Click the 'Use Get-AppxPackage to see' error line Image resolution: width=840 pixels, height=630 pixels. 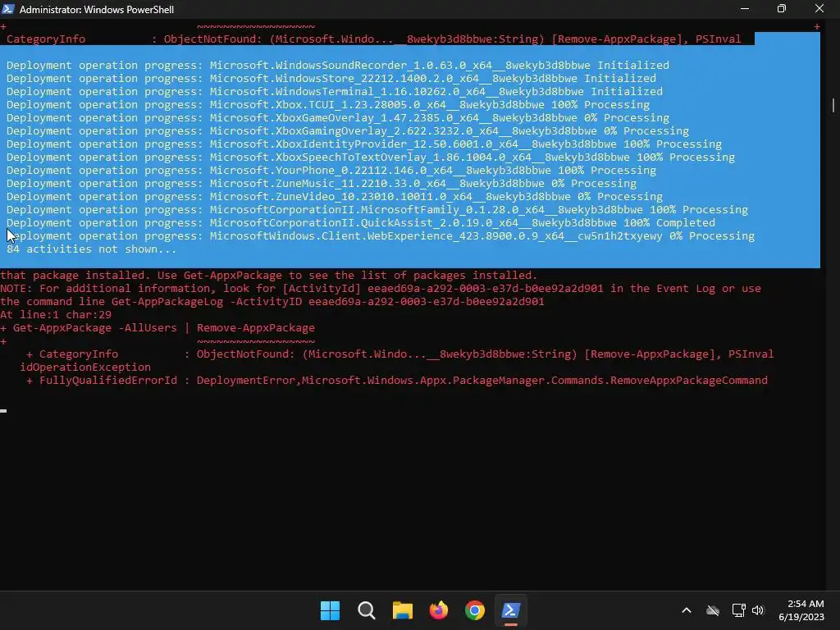point(268,276)
